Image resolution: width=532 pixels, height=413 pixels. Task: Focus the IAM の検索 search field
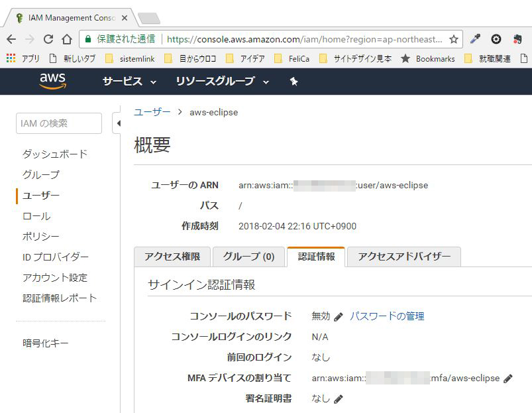[x=59, y=123]
